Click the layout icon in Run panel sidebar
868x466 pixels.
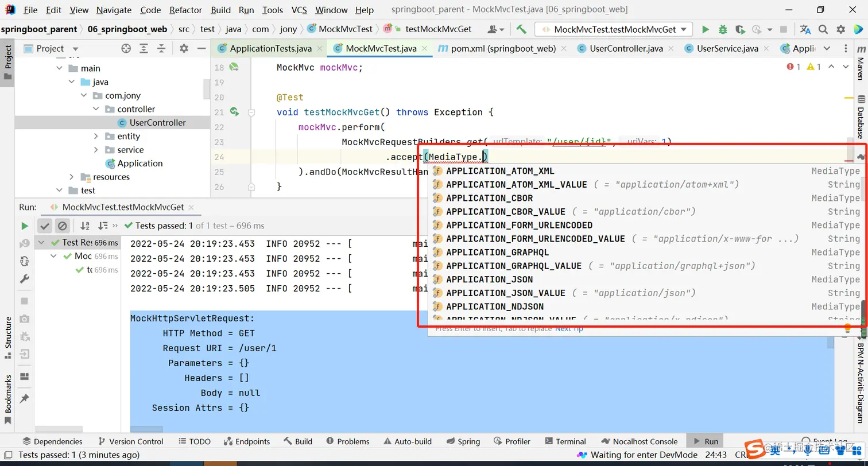tap(25, 376)
